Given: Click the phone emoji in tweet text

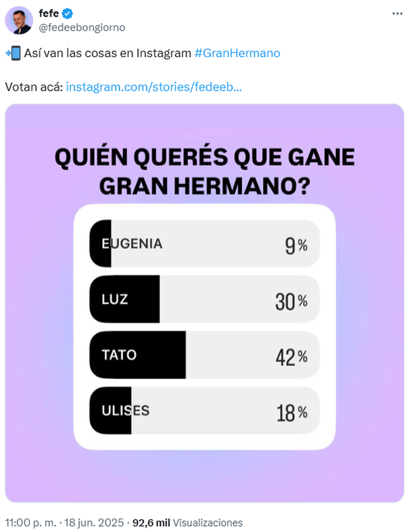Looking at the screenshot, I should [13, 53].
